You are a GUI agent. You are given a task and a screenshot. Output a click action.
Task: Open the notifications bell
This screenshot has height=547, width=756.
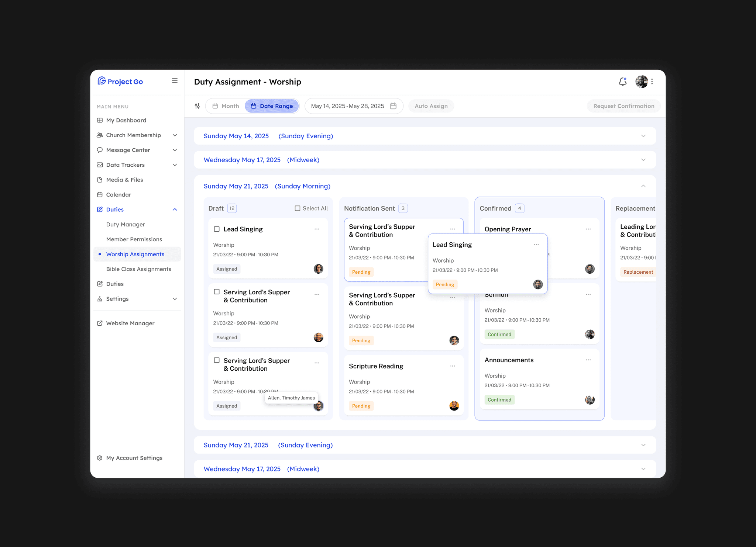(x=623, y=82)
